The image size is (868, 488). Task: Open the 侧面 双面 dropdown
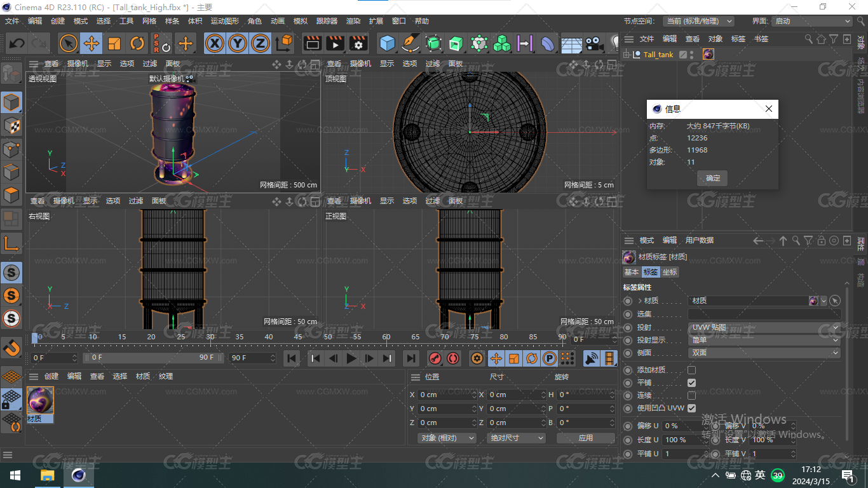click(765, 353)
